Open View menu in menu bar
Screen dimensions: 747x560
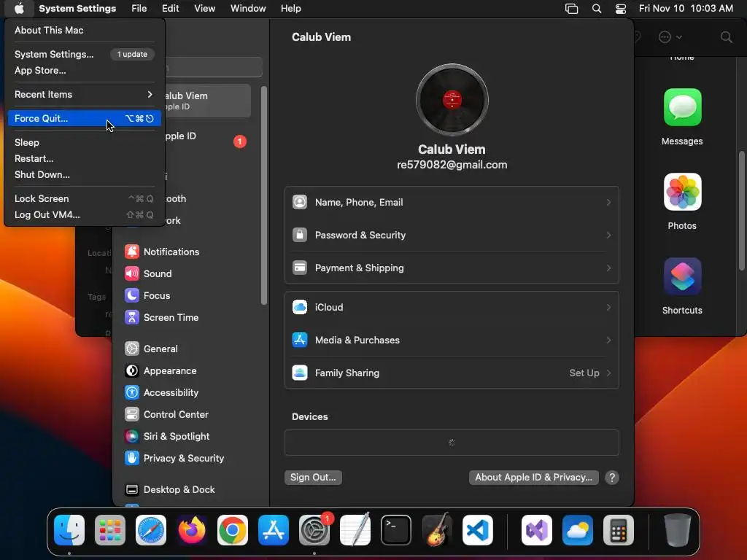(x=205, y=9)
